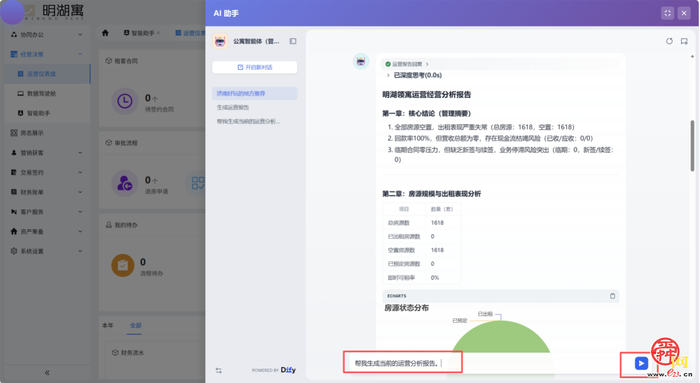The width and height of the screenshot is (700, 383).
Task: Click the 财务流水 card header
Action: point(128,353)
